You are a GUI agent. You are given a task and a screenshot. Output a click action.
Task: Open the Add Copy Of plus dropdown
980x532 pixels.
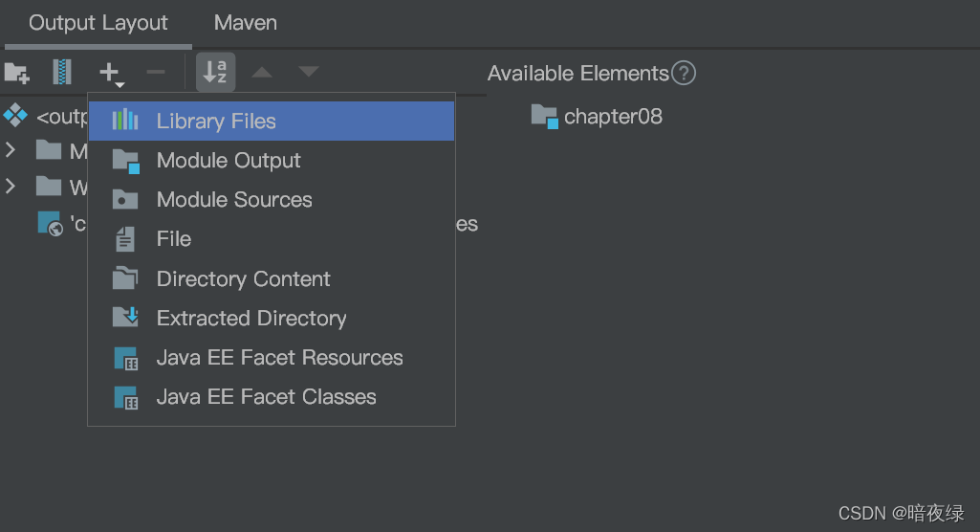point(111,73)
